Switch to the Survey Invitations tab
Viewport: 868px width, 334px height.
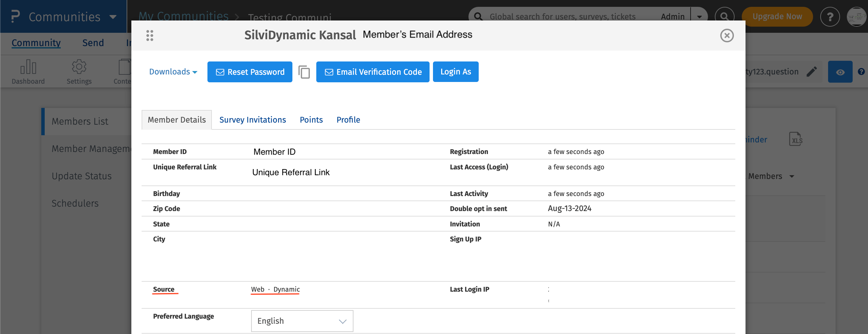point(252,120)
